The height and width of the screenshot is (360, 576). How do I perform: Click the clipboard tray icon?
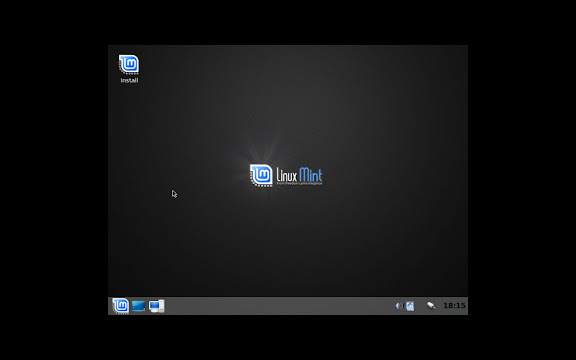[x=410, y=306]
